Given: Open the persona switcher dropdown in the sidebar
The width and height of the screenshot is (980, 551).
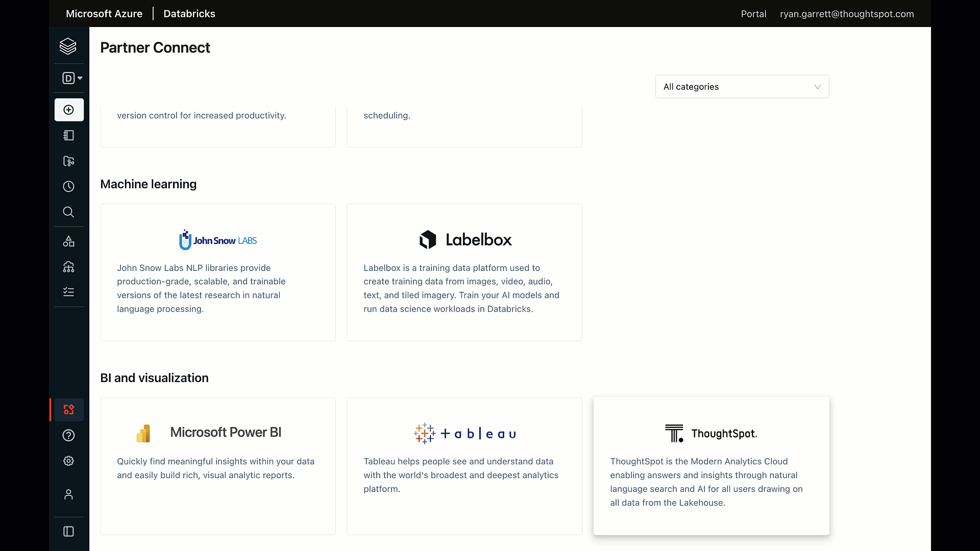Looking at the screenshot, I should click(x=71, y=78).
